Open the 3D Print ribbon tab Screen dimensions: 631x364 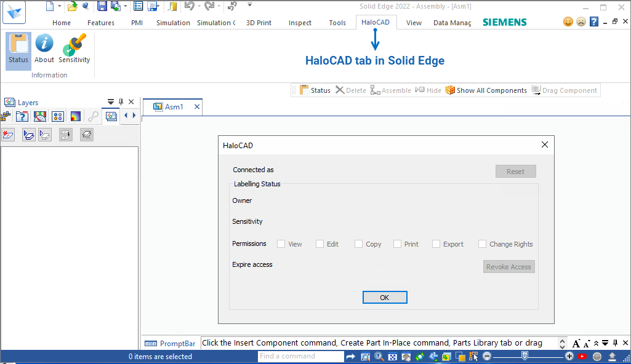pyautogui.click(x=259, y=23)
